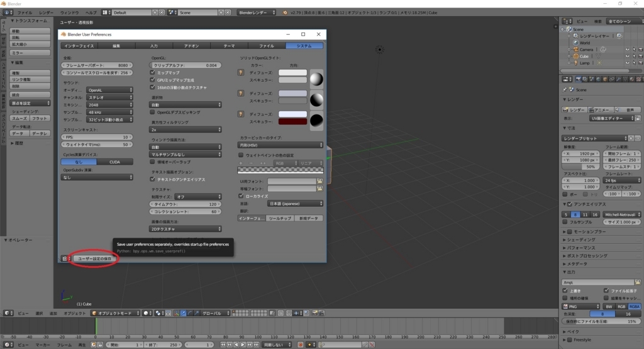This screenshot has height=349, width=644.
Task: Click the Camera icon in the outliner
Action: tap(576, 49)
